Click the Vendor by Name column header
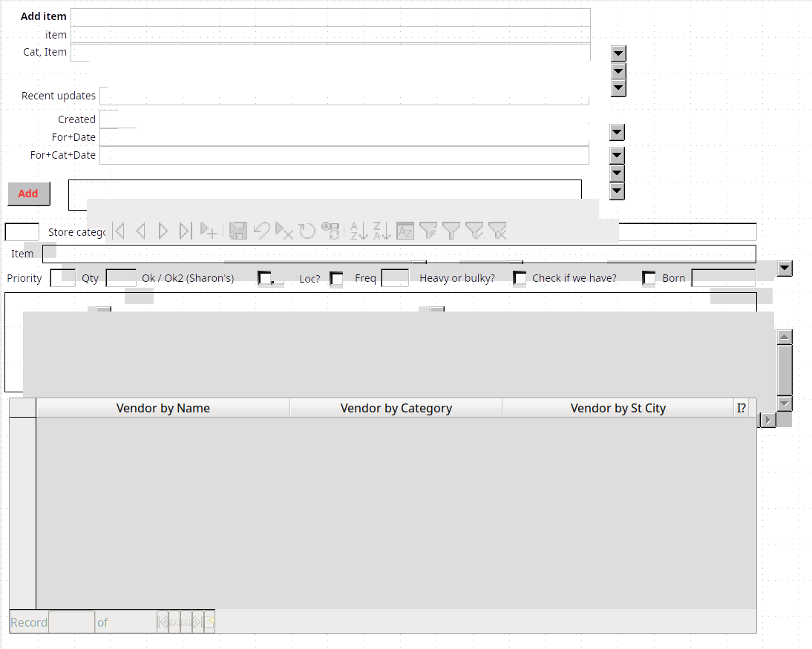 [x=163, y=408]
